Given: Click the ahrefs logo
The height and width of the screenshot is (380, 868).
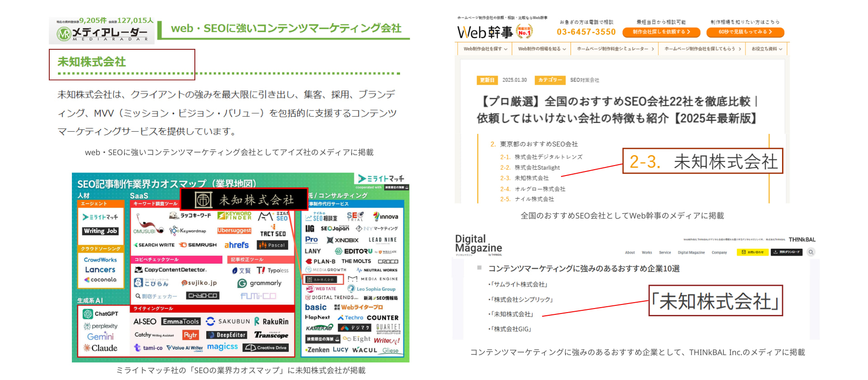Looking at the screenshot, I should 236,245.
